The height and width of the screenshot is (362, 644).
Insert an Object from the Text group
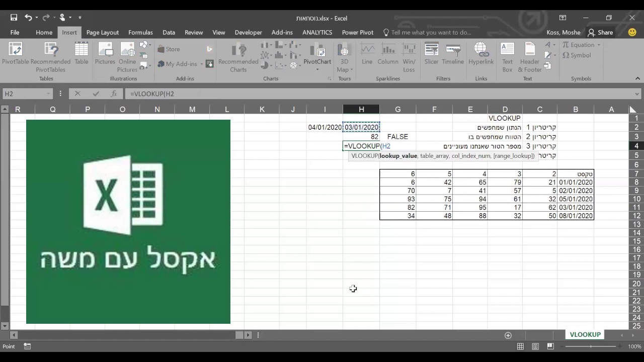(547, 65)
